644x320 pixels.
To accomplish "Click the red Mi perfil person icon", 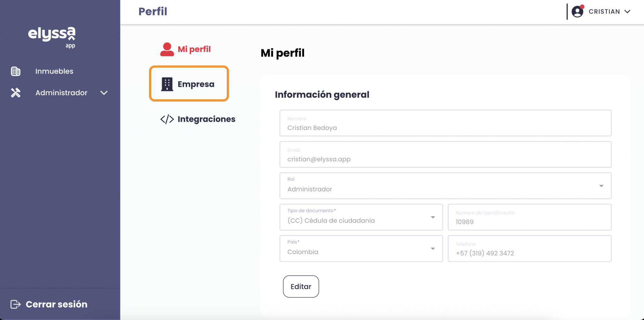I will tap(167, 49).
